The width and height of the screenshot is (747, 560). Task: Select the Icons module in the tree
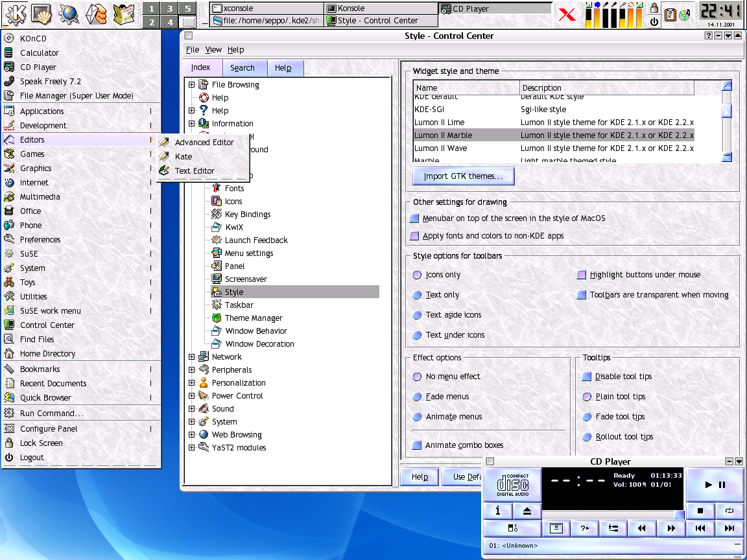[233, 202]
